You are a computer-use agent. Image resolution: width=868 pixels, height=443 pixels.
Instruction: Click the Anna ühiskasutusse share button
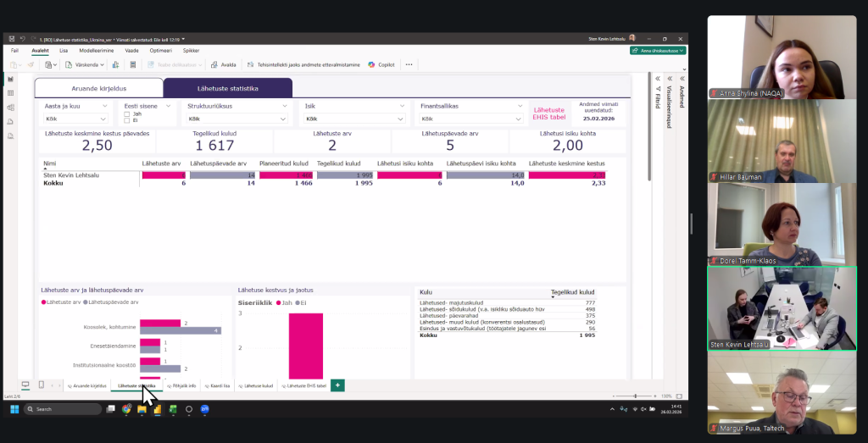(x=658, y=51)
